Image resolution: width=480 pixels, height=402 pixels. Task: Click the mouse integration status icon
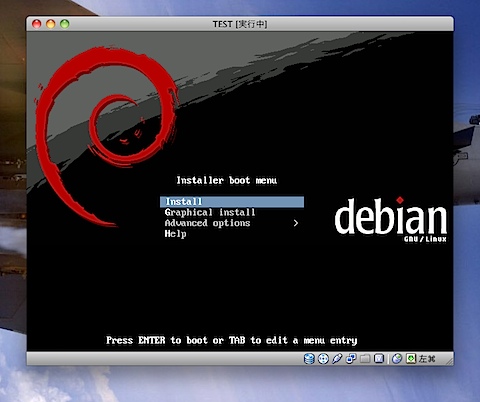(x=397, y=359)
